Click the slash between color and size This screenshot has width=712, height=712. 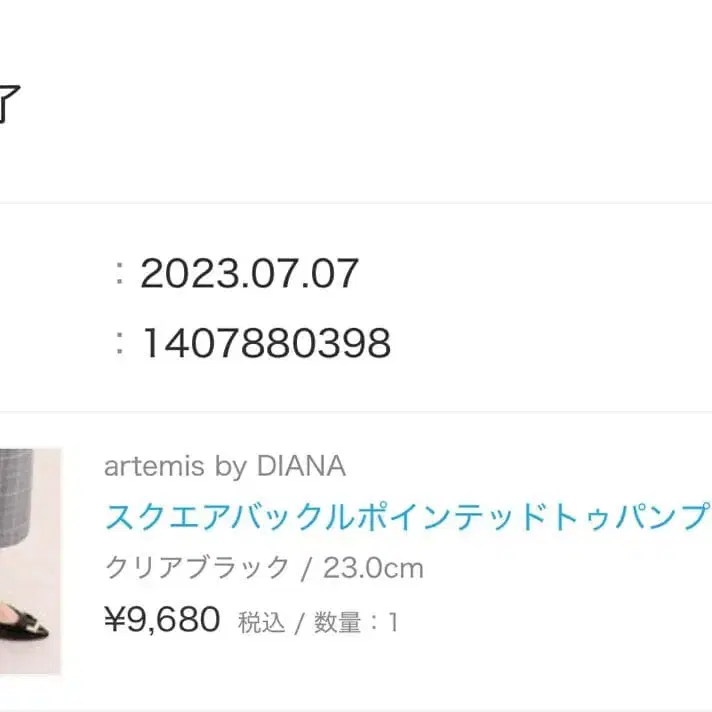click(x=307, y=569)
